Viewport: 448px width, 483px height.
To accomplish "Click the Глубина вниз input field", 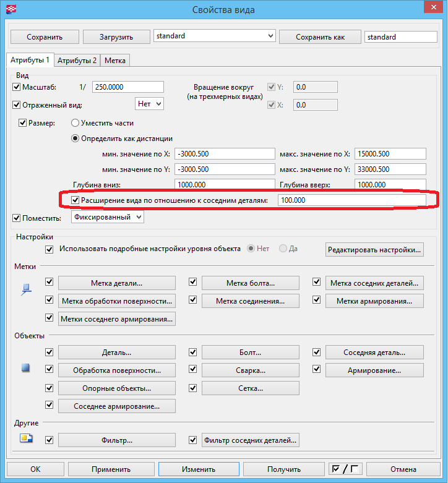I will (x=224, y=184).
